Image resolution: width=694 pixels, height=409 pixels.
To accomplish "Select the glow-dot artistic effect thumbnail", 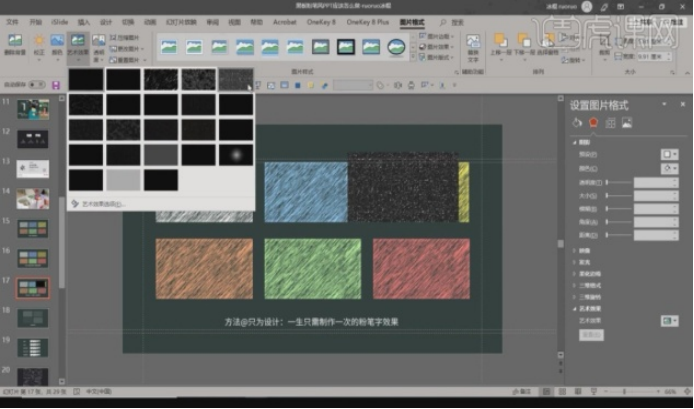I will pos(236,155).
